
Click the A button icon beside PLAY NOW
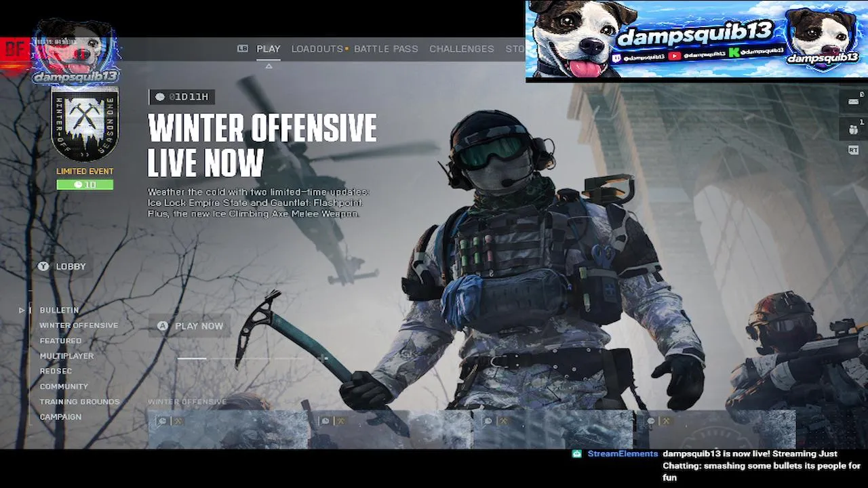point(163,326)
